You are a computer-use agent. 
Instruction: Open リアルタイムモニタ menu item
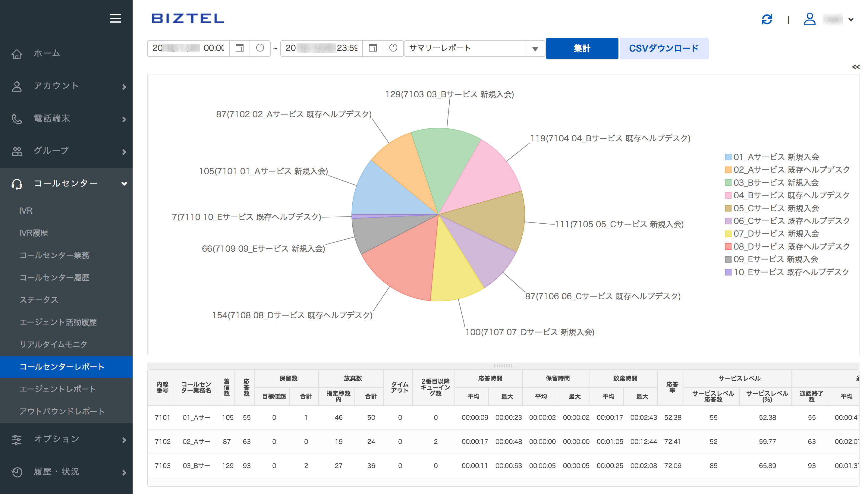coord(53,344)
